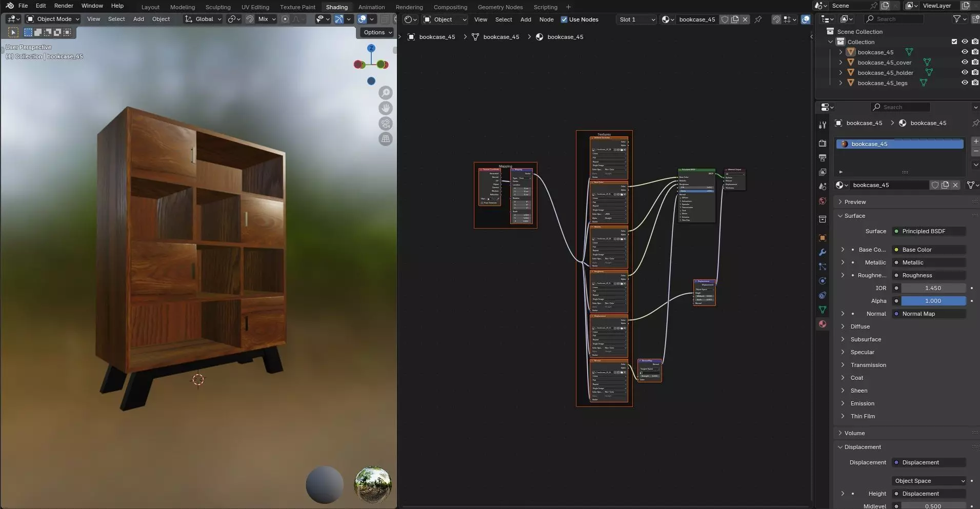Image resolution: width=980 pixels, height=509 pixels.
Task: Add a new workspace with plus tab
Action: tap(568, 7)
